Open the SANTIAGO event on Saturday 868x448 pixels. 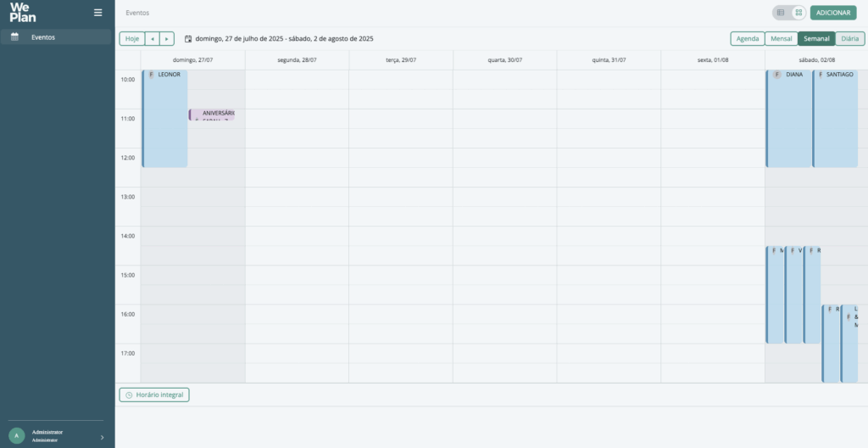(835, 119)
